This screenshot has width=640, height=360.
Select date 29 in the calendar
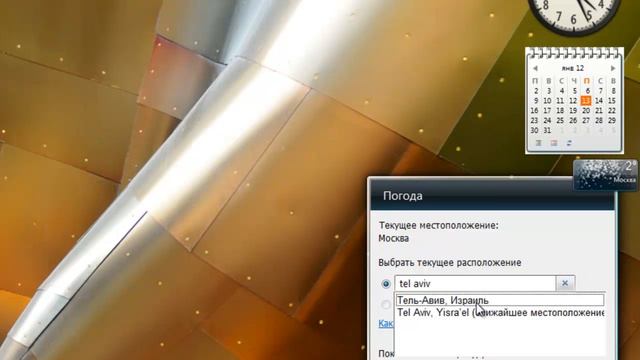pos(611,120)
